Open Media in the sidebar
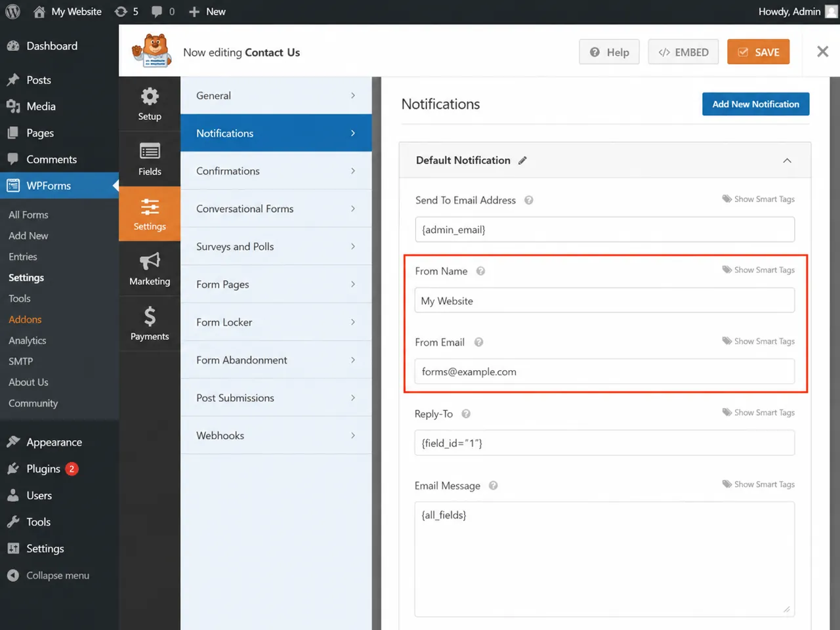The width and height of the screenshot is (840, 630). pos(59,106)
